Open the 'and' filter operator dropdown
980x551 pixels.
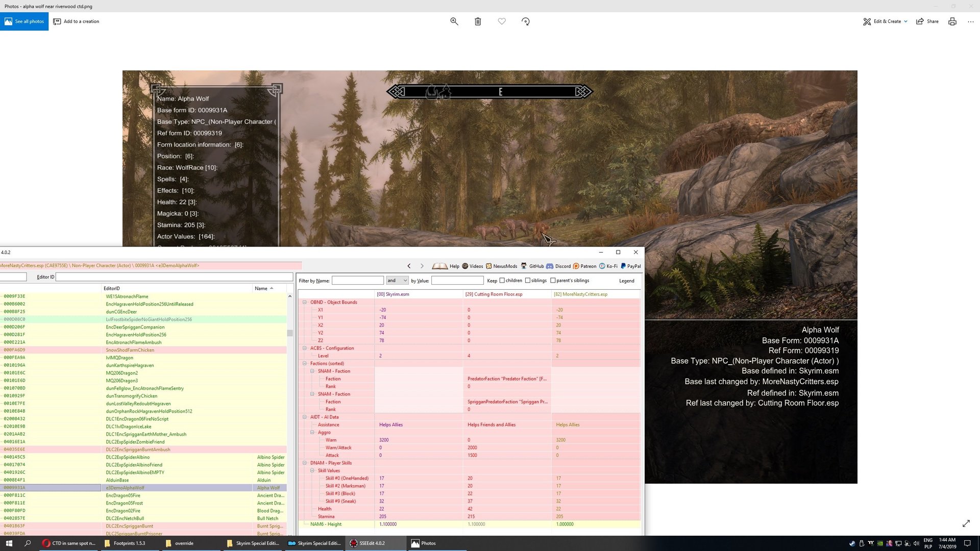pyautogui.click(x=397, y=281)
